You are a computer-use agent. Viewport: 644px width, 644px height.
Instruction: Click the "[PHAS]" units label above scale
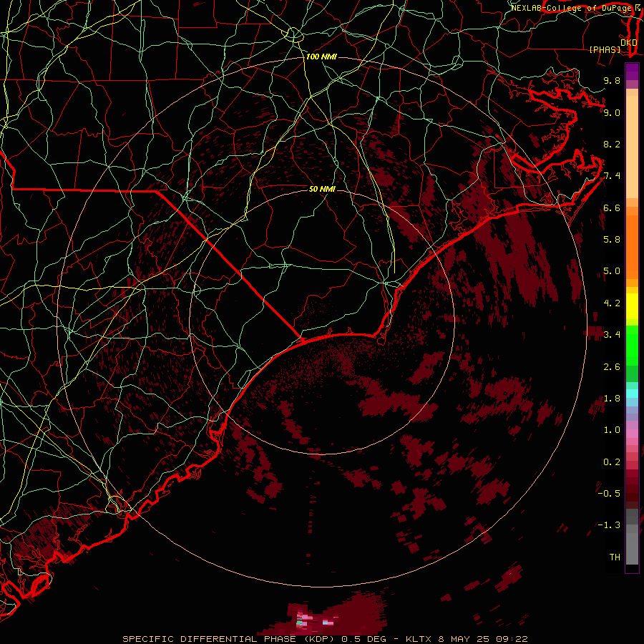(x=605, y=49)
